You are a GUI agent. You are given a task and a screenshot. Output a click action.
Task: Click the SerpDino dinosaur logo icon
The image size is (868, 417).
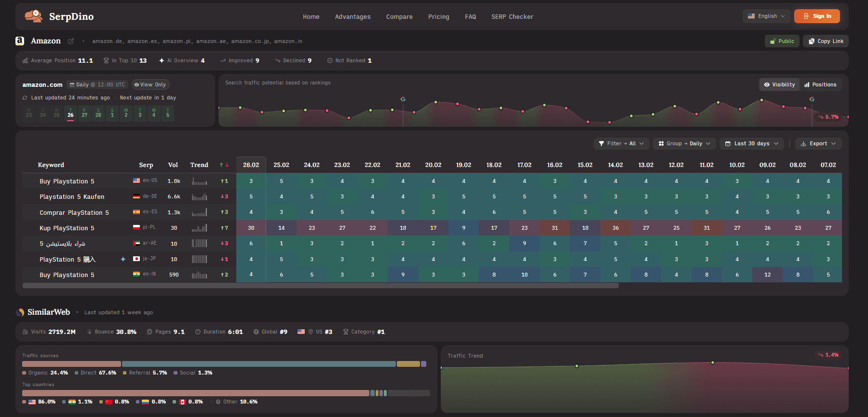coord(33,16)
